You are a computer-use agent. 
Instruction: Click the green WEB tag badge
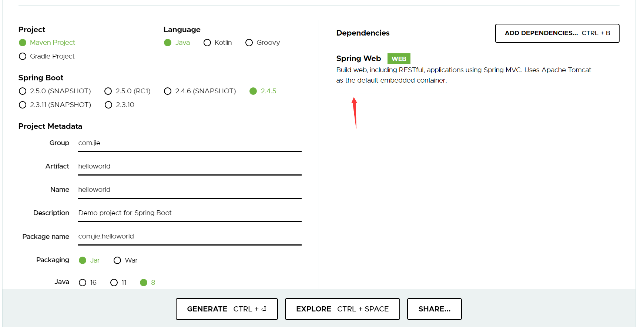coord(399,59)
